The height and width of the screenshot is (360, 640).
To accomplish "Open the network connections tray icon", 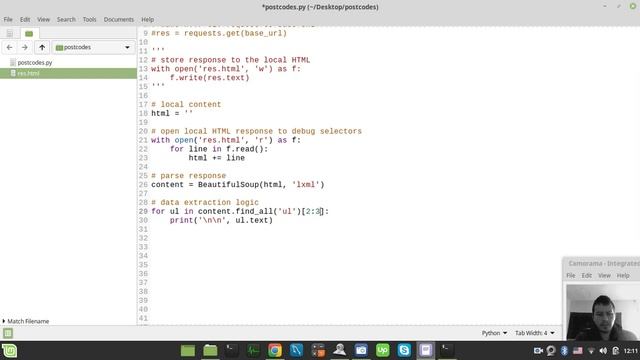I will (591, 351).
